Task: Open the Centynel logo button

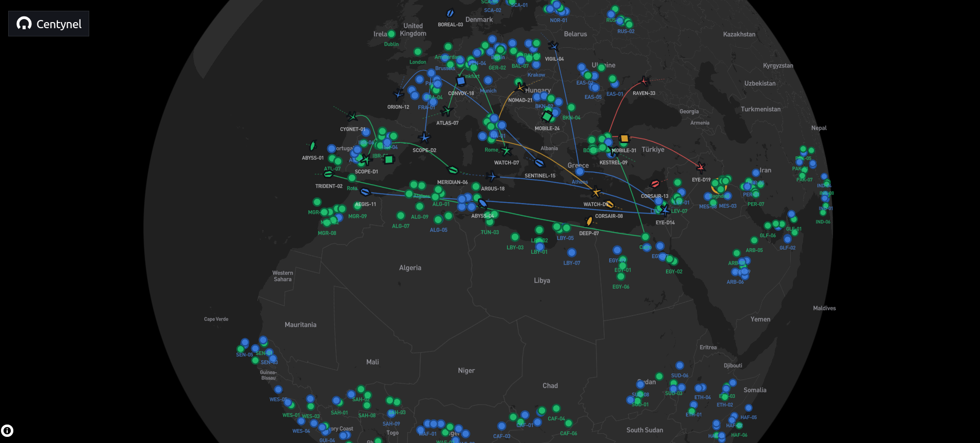Action: (49, 24)
